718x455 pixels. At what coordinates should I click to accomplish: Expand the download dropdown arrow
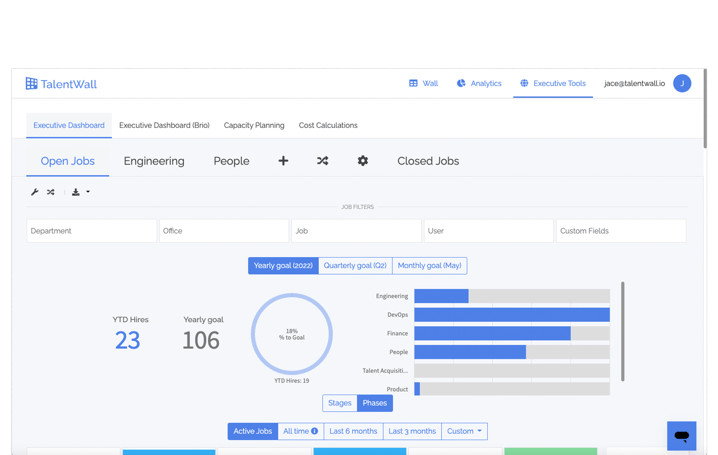(x=88, y=192)
